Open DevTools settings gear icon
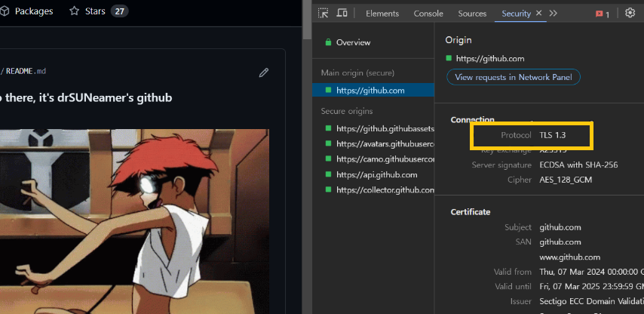This screenshot has width=644, height=314. (x=630, y=13)
